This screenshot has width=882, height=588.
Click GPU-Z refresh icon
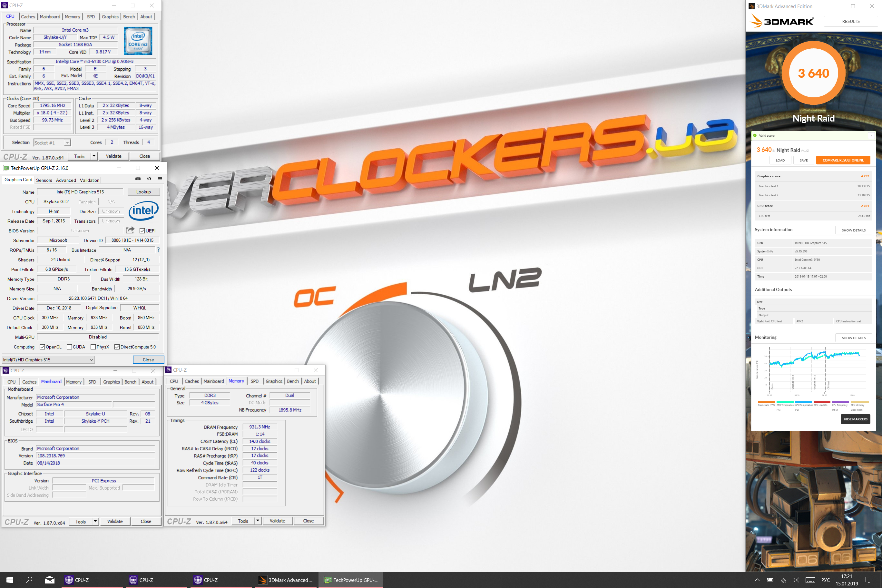pos(149,179)
